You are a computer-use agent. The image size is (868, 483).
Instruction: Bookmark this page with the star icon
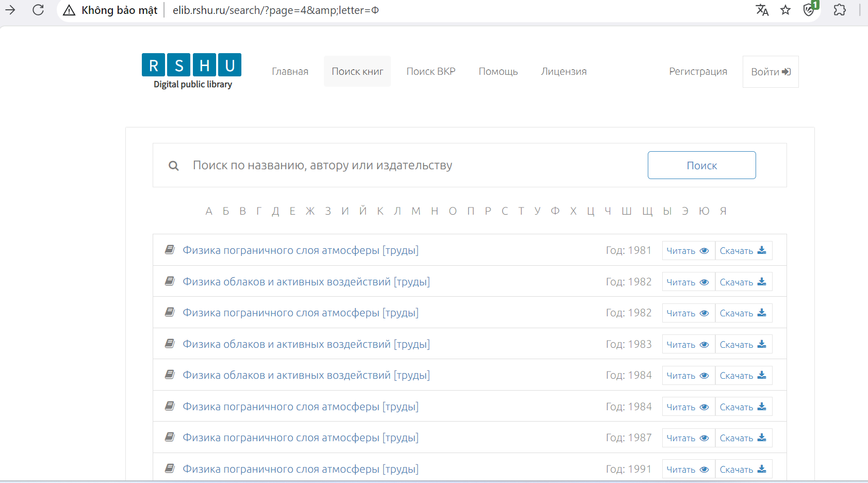(x=785, y=10)
